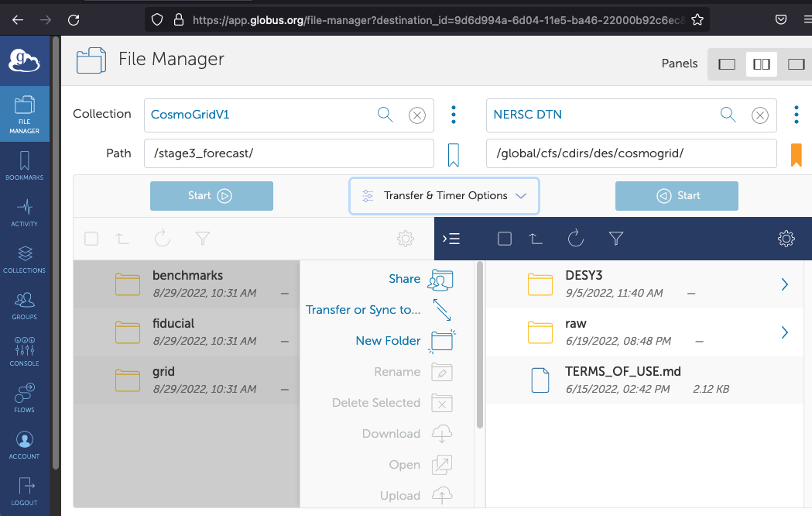
Task: Toggle bookmark for the cosmogrid path
Action: (796, 155)
